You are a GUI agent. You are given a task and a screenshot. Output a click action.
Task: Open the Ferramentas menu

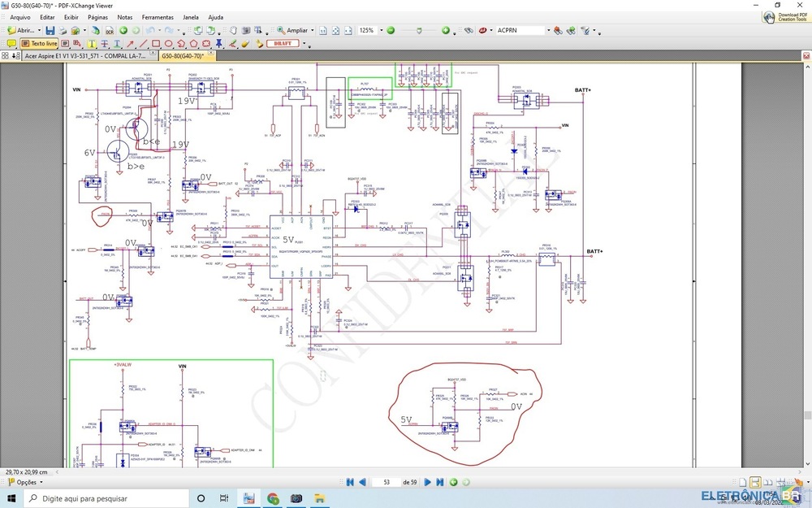click(157, 16)
